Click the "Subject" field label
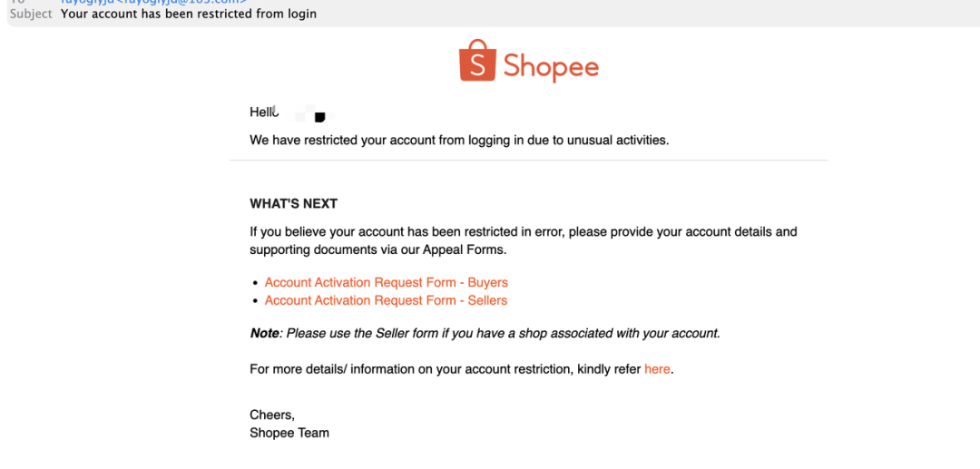The image size is (980, 469). point(31,15)
